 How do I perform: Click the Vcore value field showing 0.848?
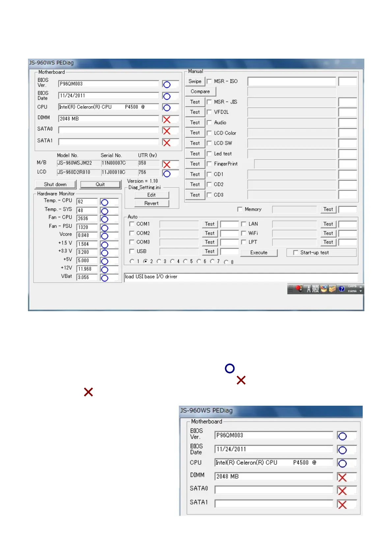click(x=87, y=235)
